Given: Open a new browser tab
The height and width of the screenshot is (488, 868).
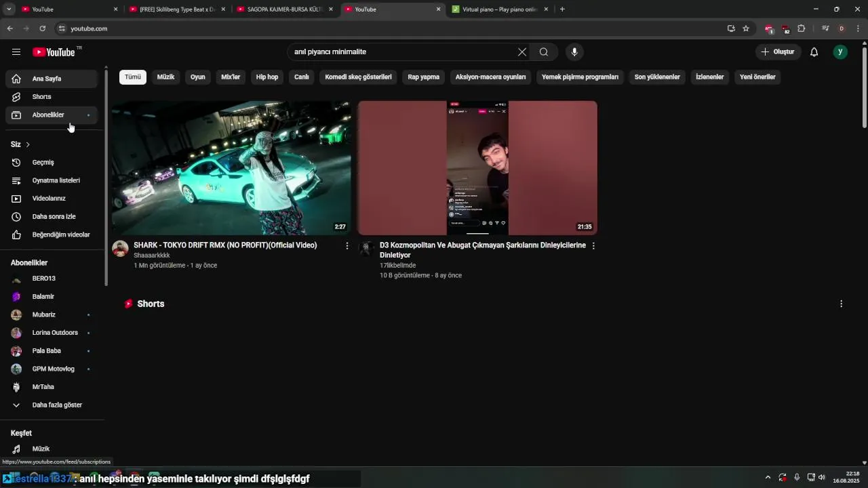Looking at the screenshot, I should (x=562, y=9).
